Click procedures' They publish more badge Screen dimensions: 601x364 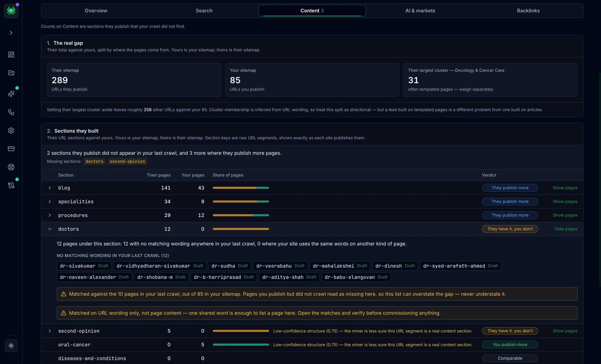(510, 215)
